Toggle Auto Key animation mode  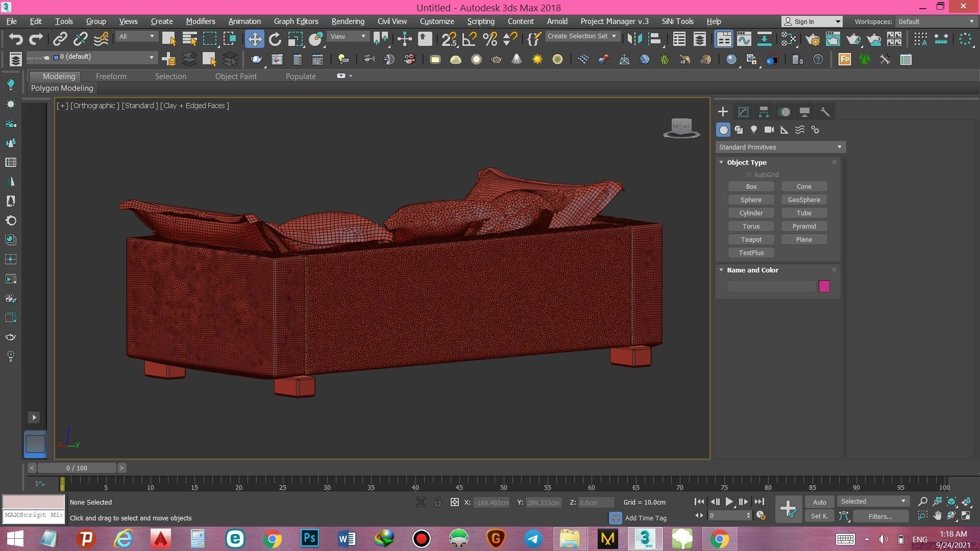[819, 502]
